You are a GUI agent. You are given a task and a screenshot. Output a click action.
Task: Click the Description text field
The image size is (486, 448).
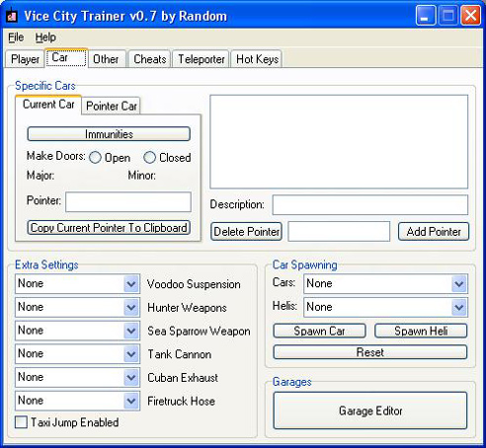pyautogui.click(x=370, y=204)
